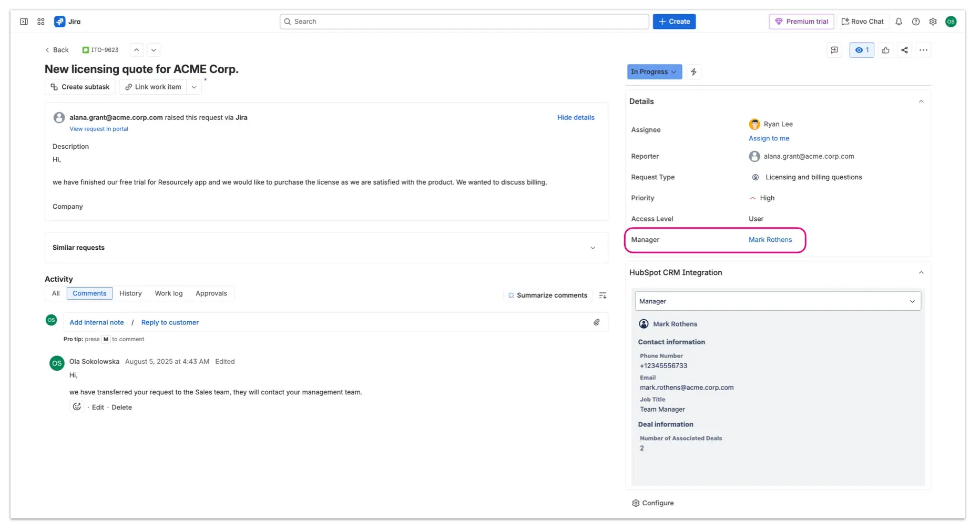Open the automation lightning bolt
This screenshot has width=980, height=530.
click(x=693, y=72)
